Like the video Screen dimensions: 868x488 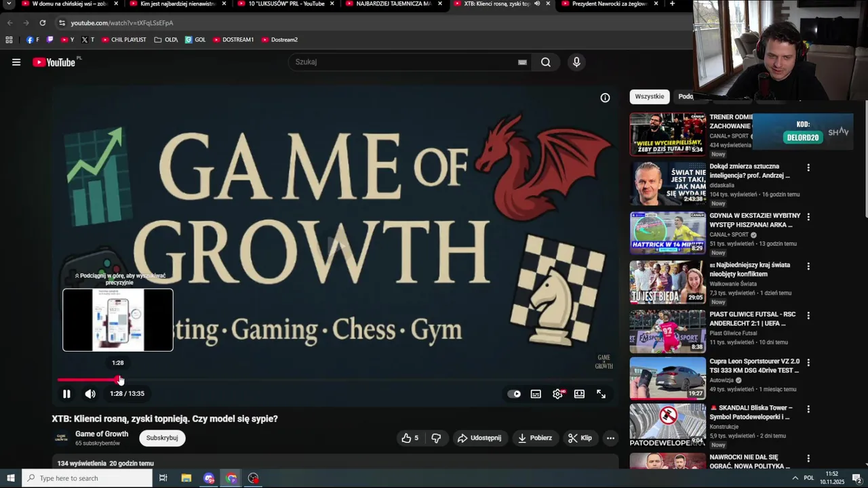(410, 438)
